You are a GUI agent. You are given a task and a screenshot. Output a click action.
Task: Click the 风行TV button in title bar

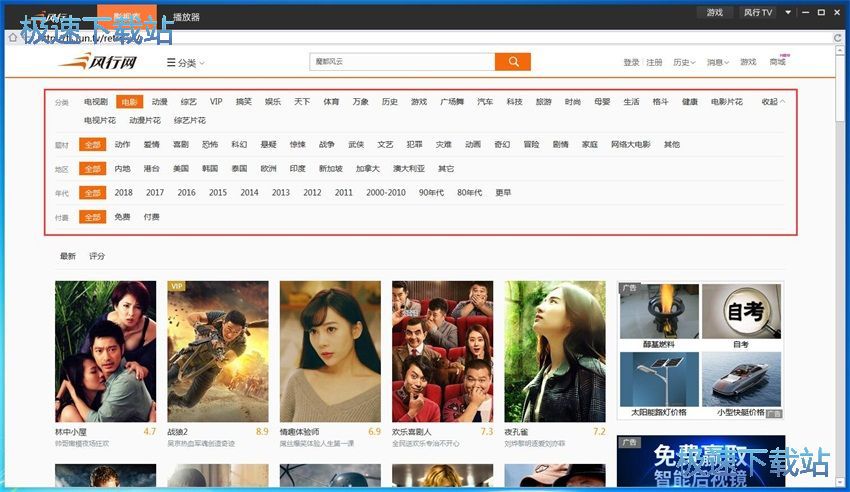tap(758, 12)
